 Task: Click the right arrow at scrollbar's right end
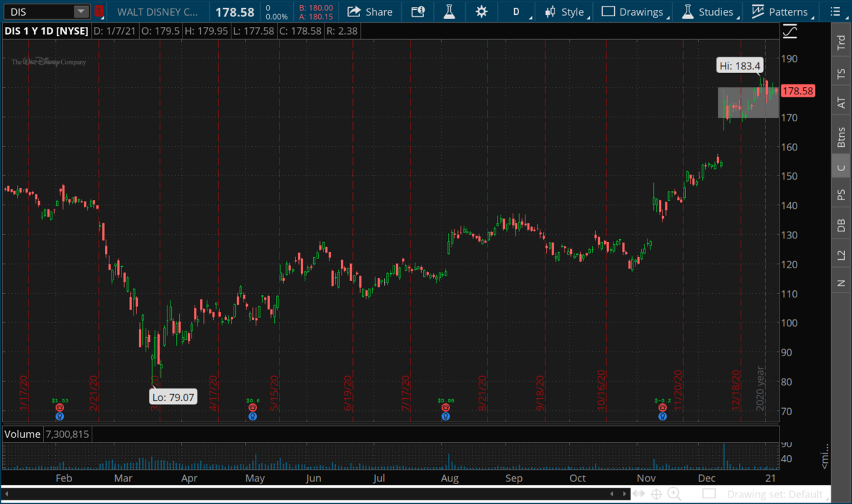click(x=626, y=493)
